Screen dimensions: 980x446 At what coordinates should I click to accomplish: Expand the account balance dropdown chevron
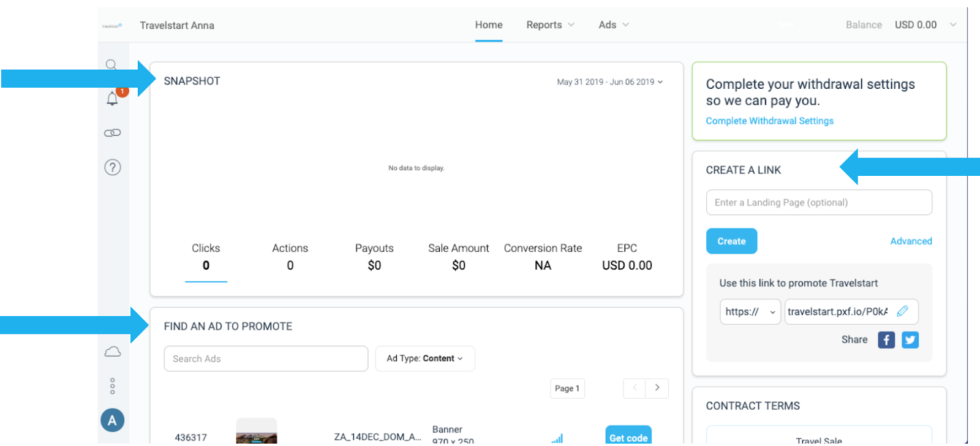953,25
